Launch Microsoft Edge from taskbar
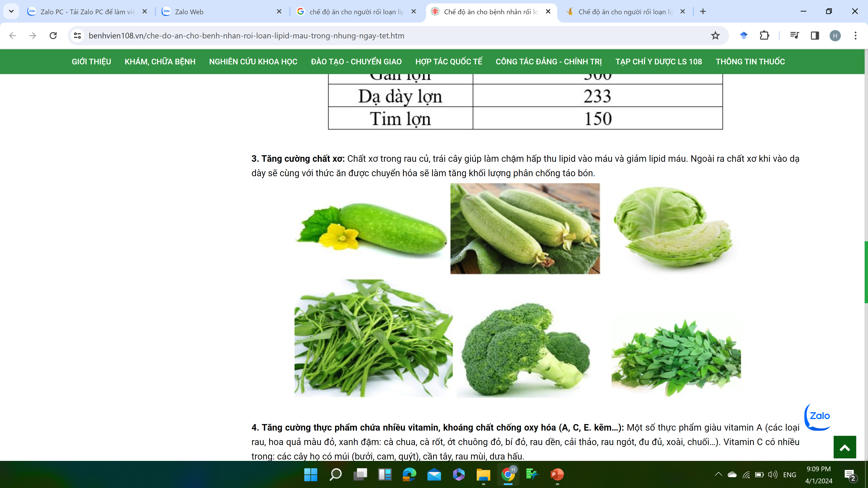868x488 pixels. (x=409, y=474)
